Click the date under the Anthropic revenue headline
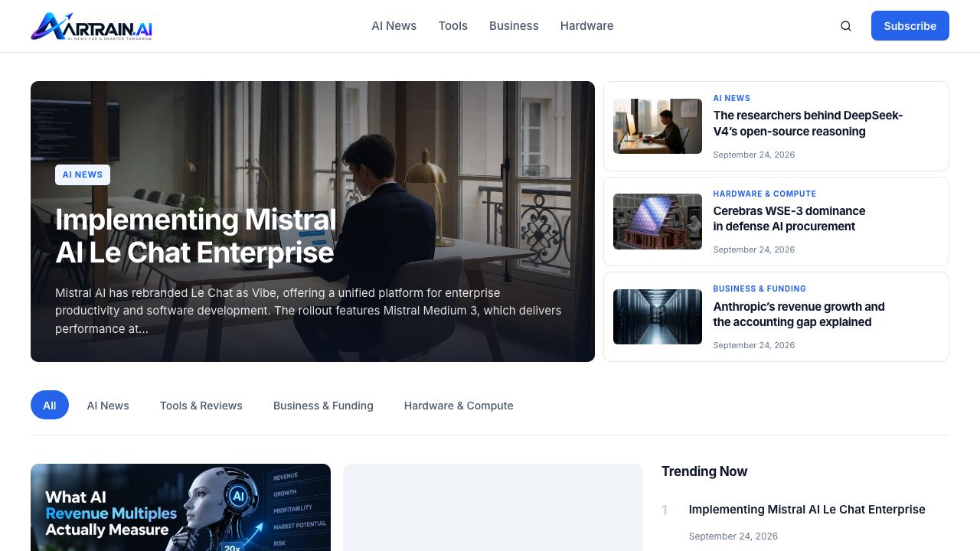 (x=753, y=345)
